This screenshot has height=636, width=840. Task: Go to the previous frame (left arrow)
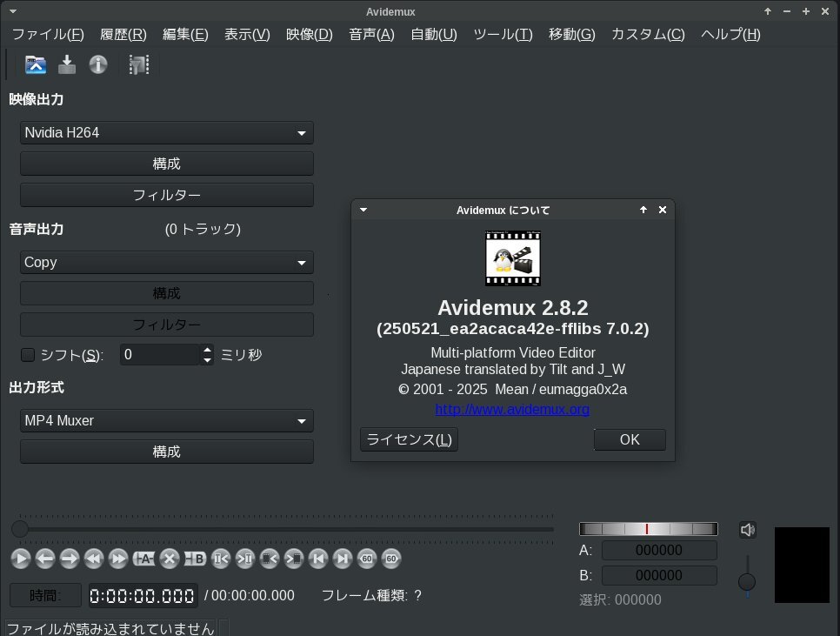point(45,559)
